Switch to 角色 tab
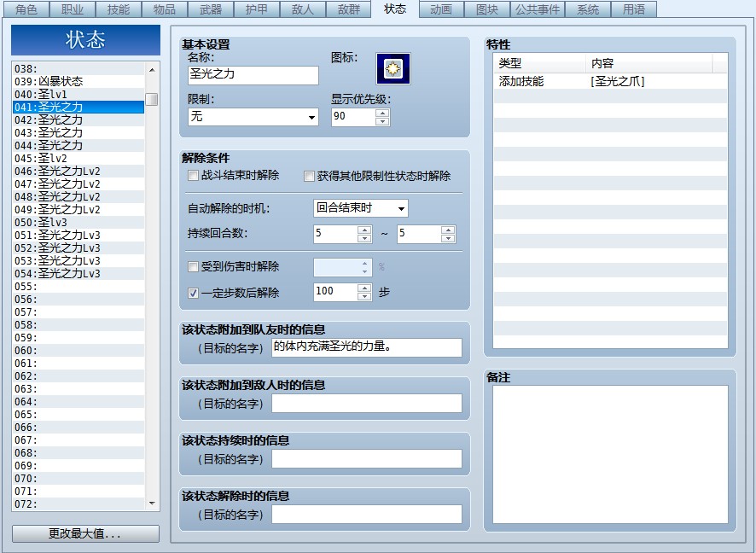Viewport: 756px width, 553px height. coord(26,9)
